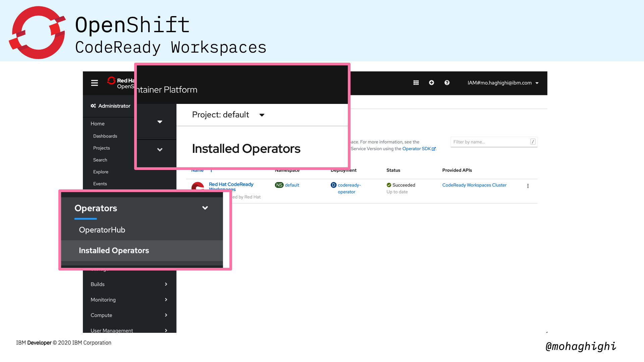Image resolution: width=644 pixels, height=362 pixels.
Task: Click the Red Hat OpenShift logo
Action: pyautogui.click(x=120, y=83)
